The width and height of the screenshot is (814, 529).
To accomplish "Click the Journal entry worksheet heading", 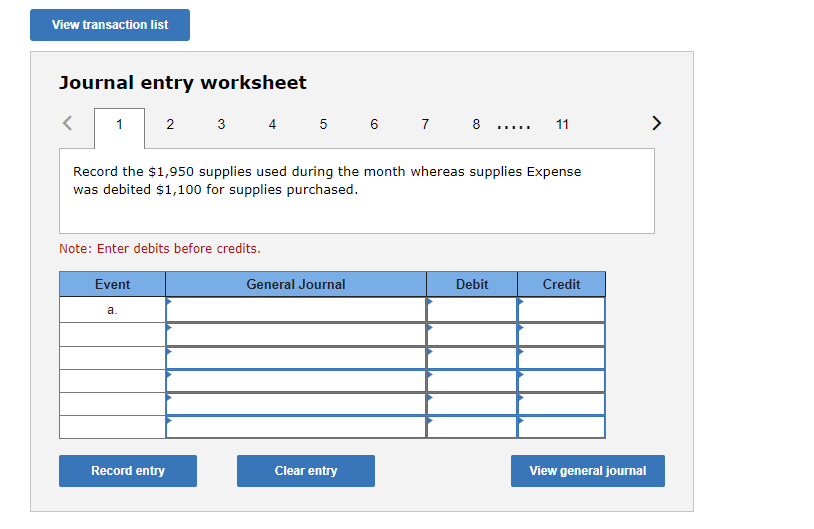I will tap(183, 83).
